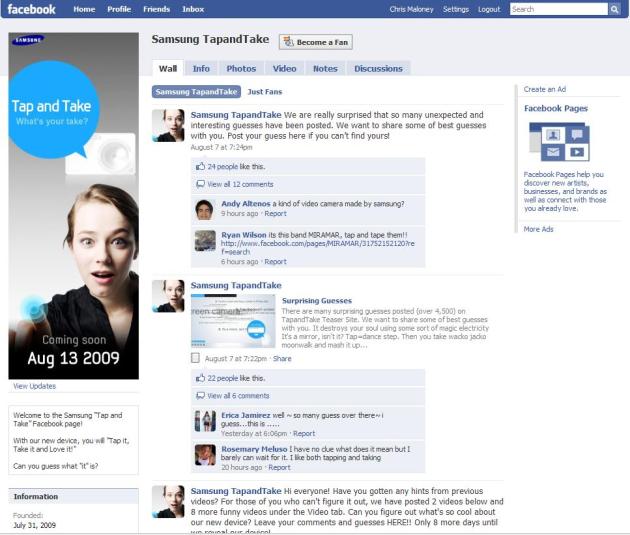Report Rosemary Meluso's comment
This screenshot has width=630, height=535.
[279, 467]
